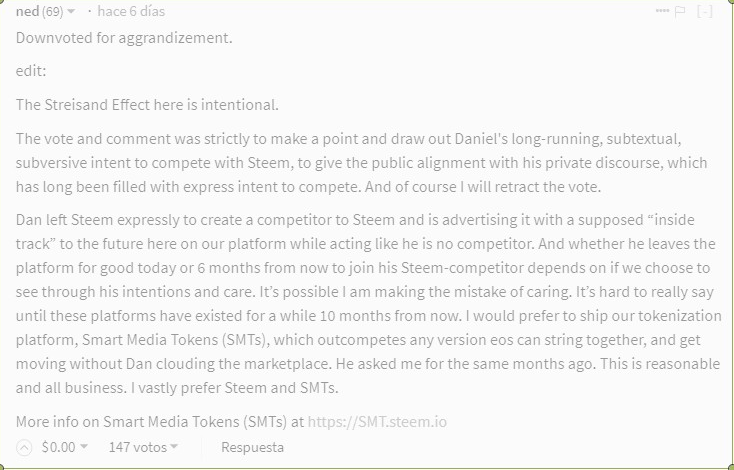734x470 pixels.
Task: Collapse the comment with the [-] toggle
Action: (705, 12)
